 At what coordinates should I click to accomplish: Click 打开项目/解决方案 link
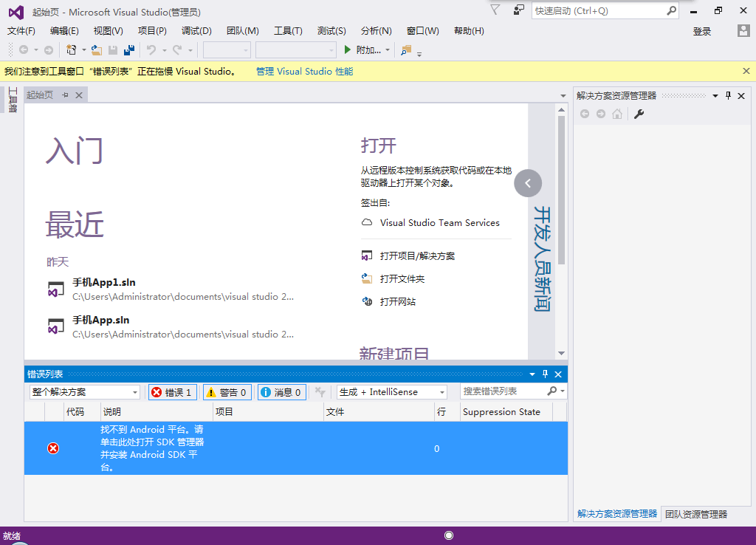coord(417,256)
